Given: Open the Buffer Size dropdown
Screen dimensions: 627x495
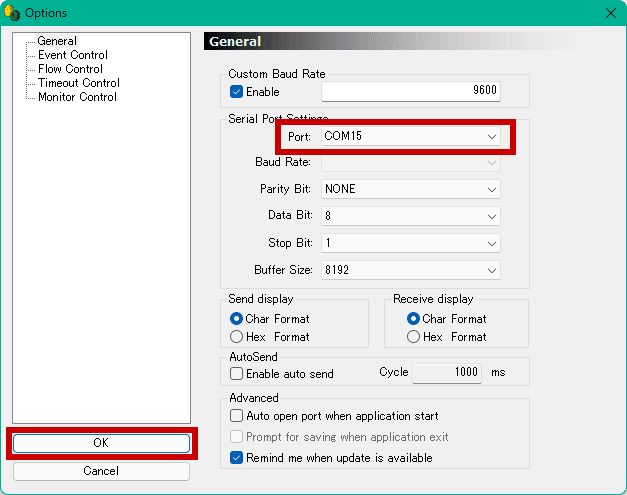Looking at the screenshot, I should pos(410,270).
